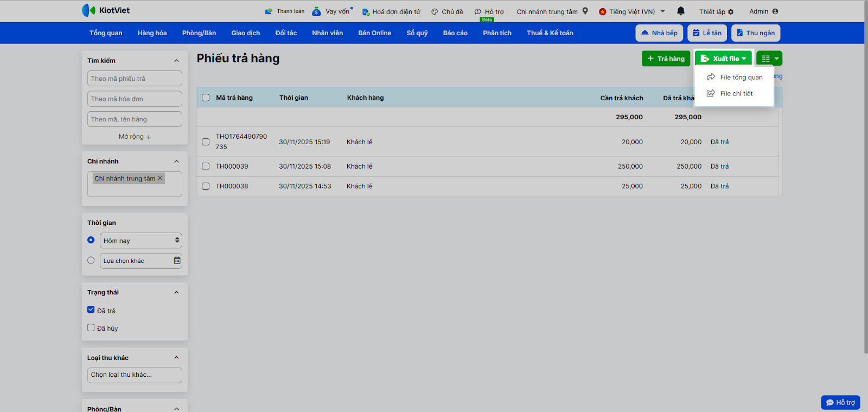868x412 pixels.
Task: Collapse the Phòng/Bàn filter panel
Action: (x=176, y=409)
